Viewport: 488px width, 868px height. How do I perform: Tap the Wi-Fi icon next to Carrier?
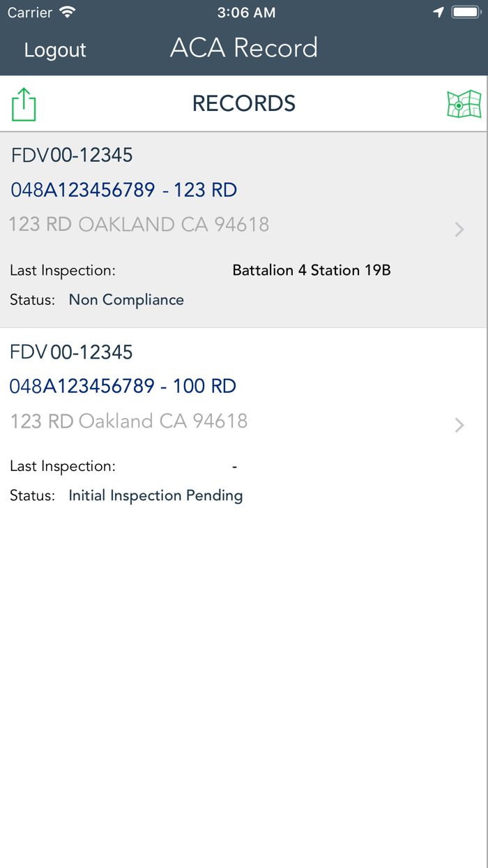68,11
